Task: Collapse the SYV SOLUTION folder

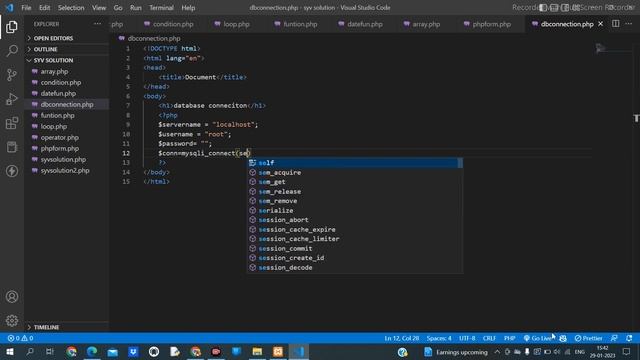Action: [x=67, y=60]
